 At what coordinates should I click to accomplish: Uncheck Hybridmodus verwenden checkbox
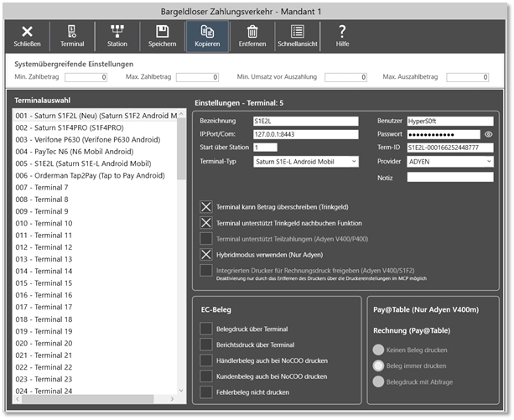click(206, 253)
